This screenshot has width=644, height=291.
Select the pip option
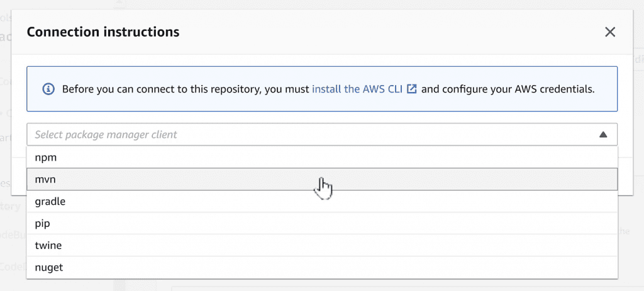point(43,224)
